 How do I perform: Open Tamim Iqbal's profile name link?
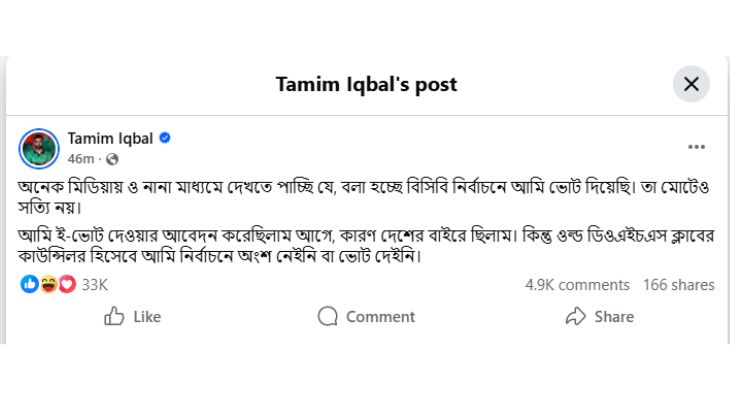click(110, 138)
